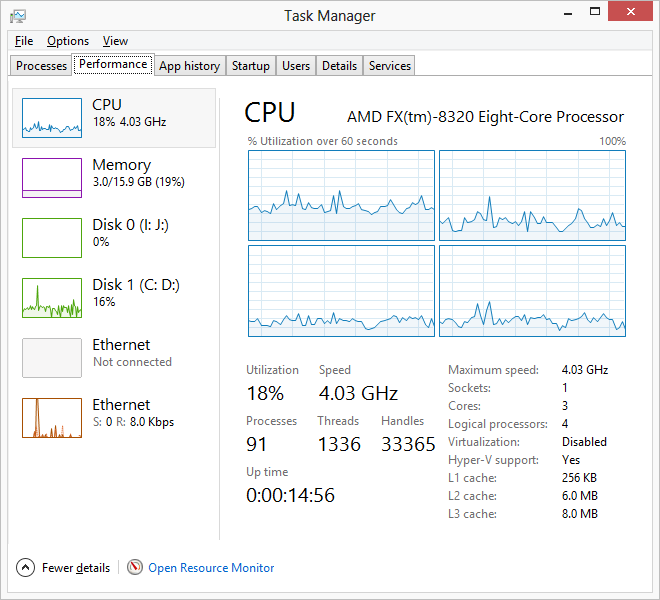
Task: Switch to the App history tab
Action: pos(189,66)
